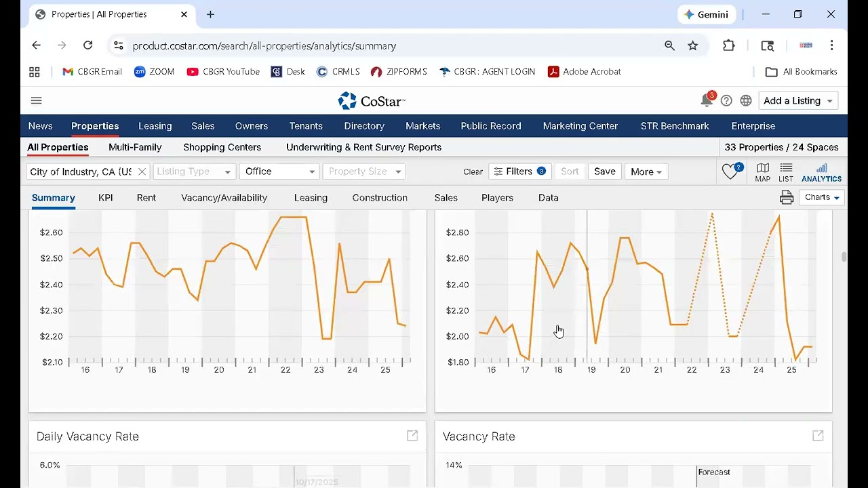Open the More dropdown
The height and width of the screenshot is (488, 868).
pos(646,171)
